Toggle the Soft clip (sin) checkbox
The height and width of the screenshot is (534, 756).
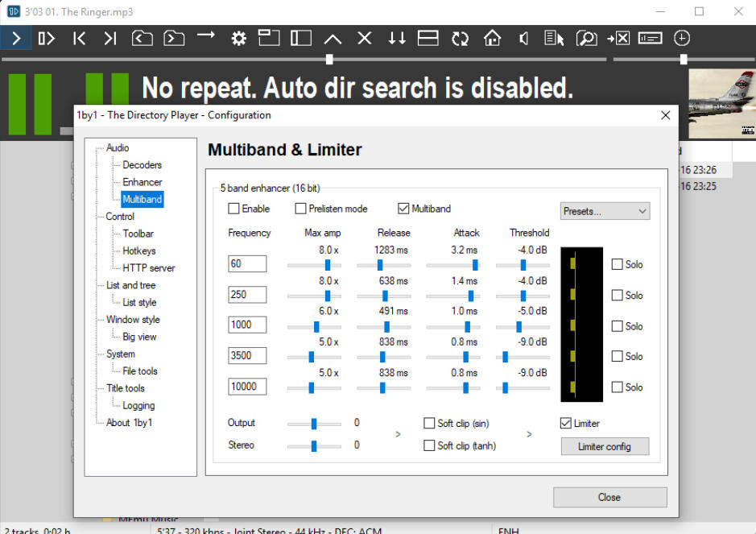coord(429,423)
